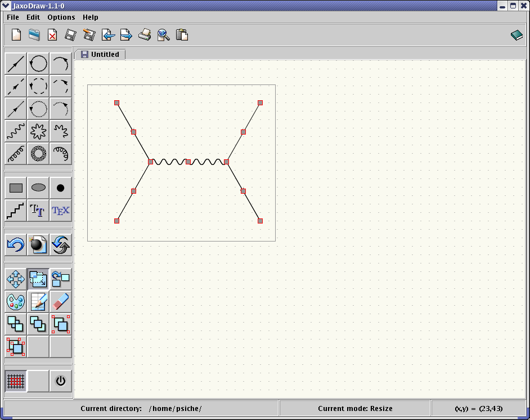Toggle the Resize mode tool
The width and height of the screenshot is (530, 420).
[x=38, y=279]
